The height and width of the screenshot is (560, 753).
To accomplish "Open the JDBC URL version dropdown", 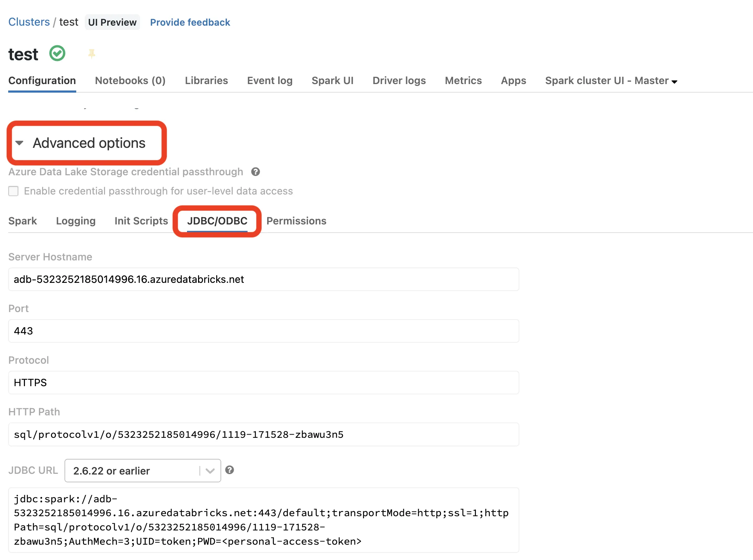I will tap(142, 471).
